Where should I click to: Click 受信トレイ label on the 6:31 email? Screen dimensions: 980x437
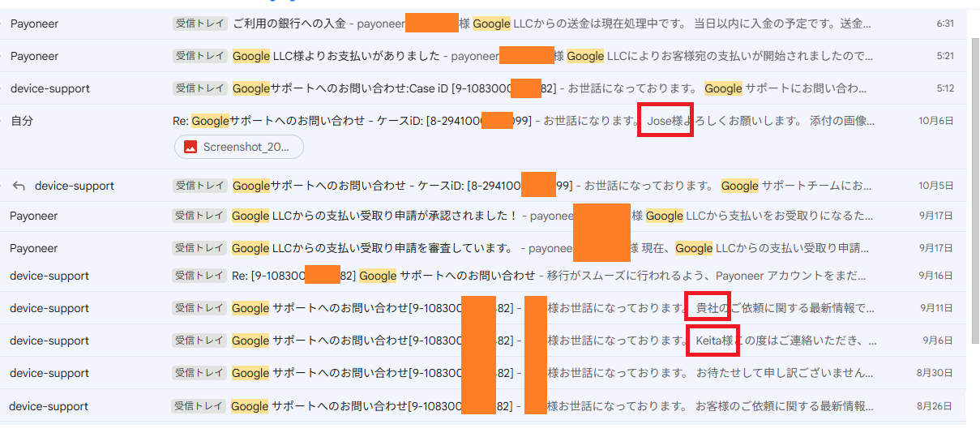tap(199, 24)
